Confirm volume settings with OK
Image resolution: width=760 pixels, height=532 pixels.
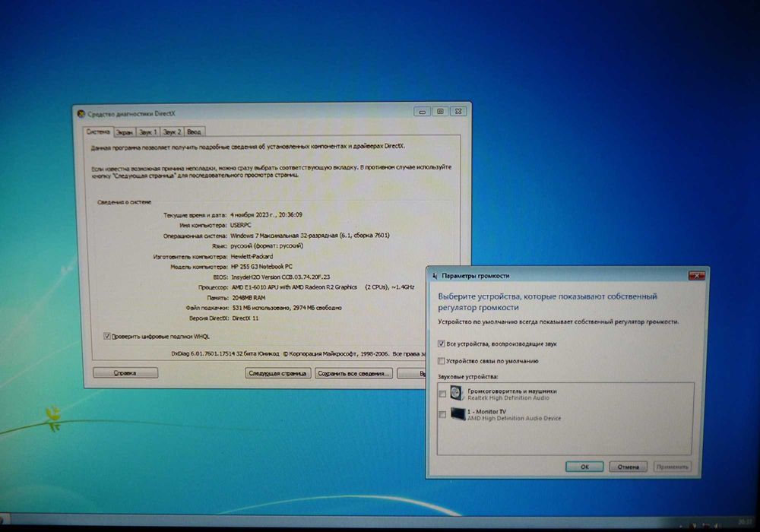584,467
